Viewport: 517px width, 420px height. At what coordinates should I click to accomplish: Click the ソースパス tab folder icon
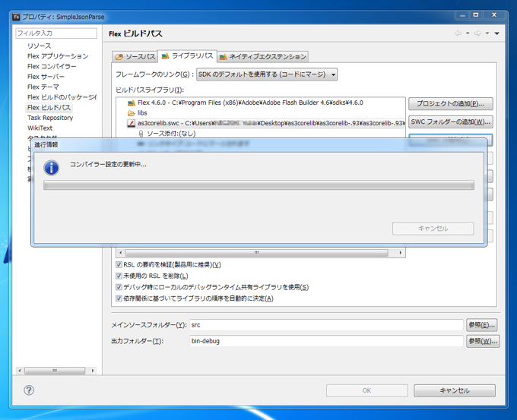(x=119, y=57)
